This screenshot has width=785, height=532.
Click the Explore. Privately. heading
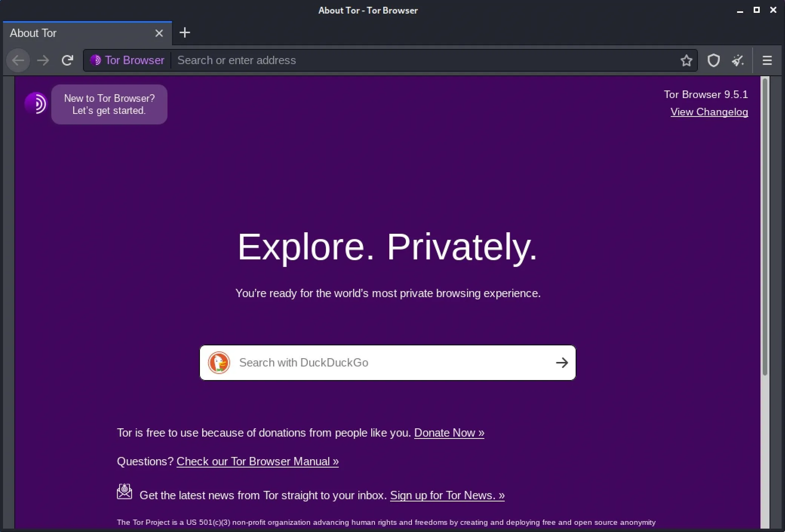coord(387,247)
